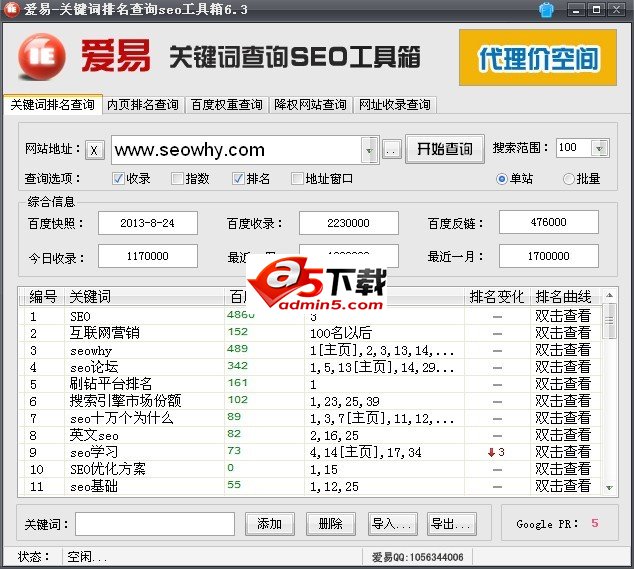Switch to 内页排名查询 tab
Viewport: 634px width, 569px height.
(x=143, y=105)
